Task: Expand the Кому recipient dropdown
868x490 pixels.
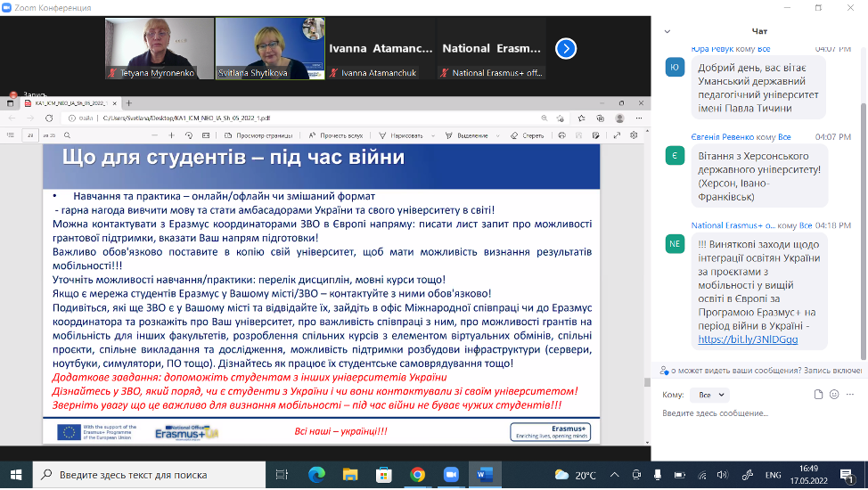Action: pyautogui.click(x=709, y=395)
